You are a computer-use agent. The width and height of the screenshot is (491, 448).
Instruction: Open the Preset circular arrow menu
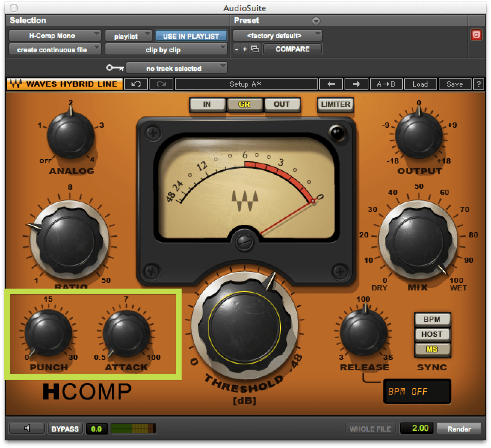pos(316,21)
